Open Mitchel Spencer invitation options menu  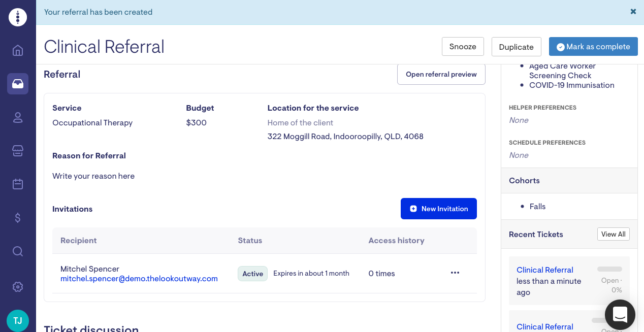[x=455, y=273]
